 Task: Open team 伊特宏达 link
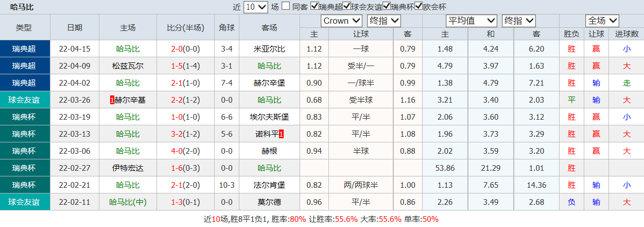(x=128, y=168)
